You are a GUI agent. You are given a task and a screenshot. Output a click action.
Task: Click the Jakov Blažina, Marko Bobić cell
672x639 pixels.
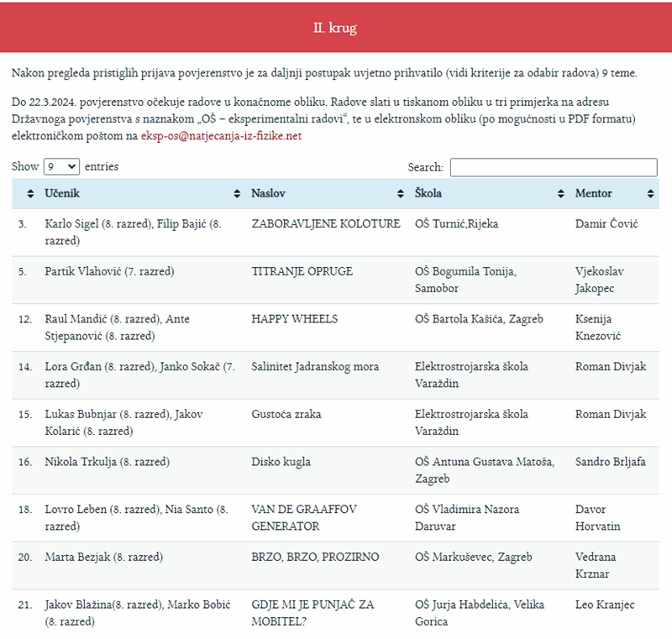(x=138, y=613)
